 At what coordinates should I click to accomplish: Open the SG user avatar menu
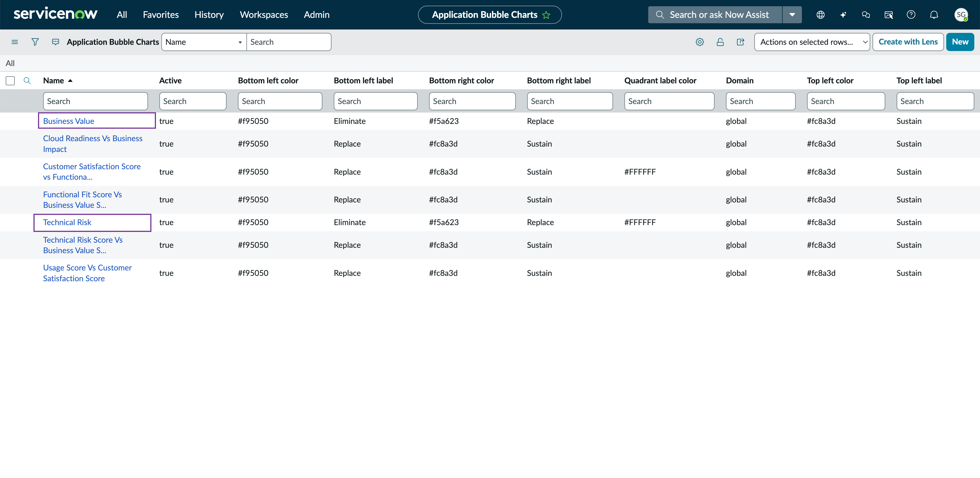click(x=961, y=15)
